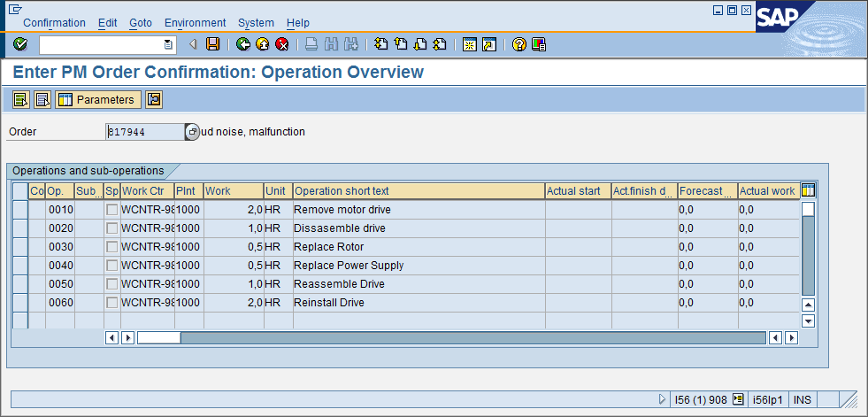Click the INS mode indicator in status bar

click(803, 399)
